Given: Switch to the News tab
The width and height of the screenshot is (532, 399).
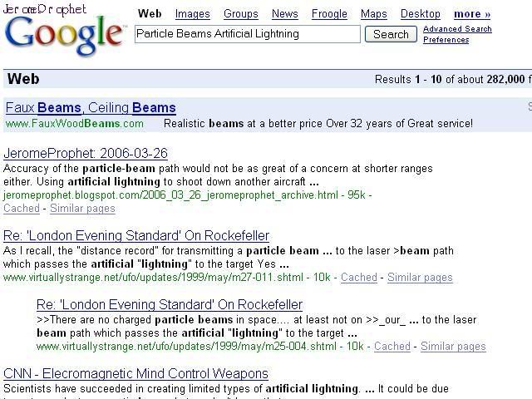Looking at the screenshot, I should tap(285, 14).
